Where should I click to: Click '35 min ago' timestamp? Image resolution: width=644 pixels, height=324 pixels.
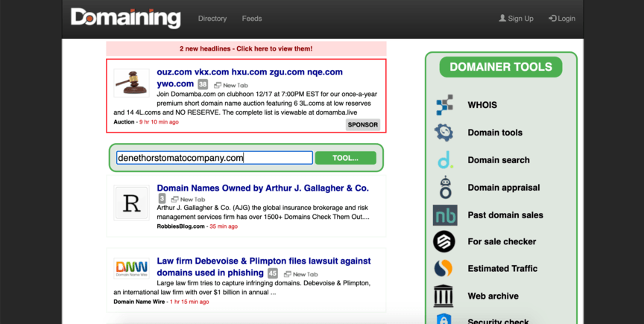(x=224, y=226)
